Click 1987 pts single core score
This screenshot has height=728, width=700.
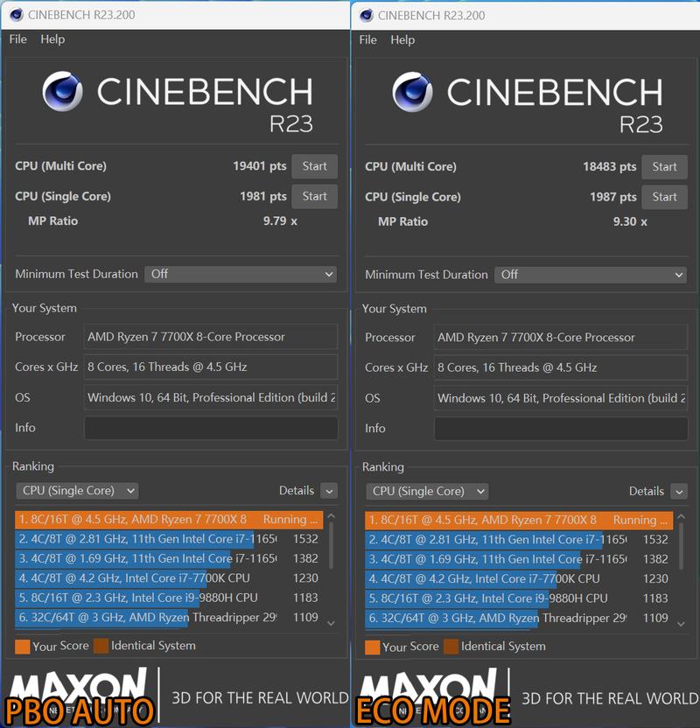tap(613, 197)
